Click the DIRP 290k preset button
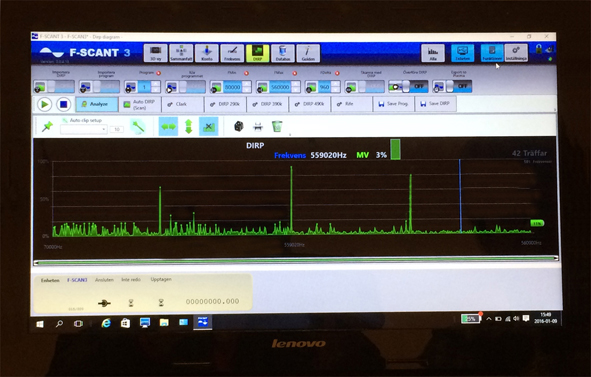591x377 pixels. [225, 104]
